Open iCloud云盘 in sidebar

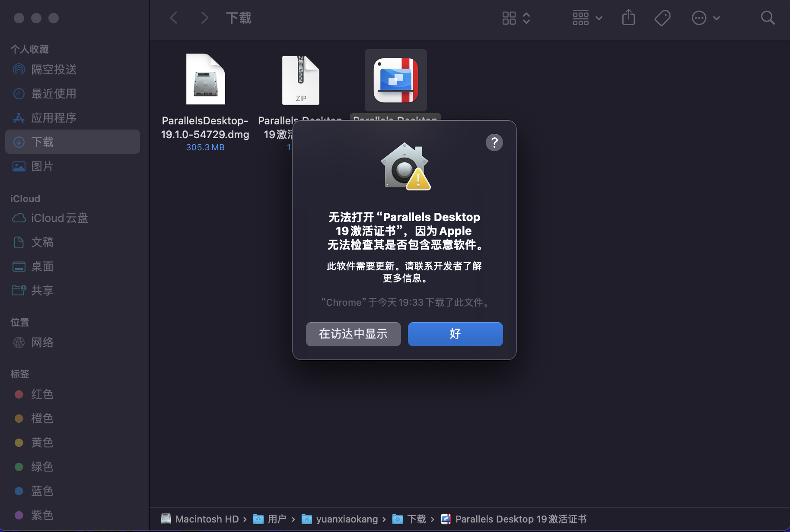[73, 218]
